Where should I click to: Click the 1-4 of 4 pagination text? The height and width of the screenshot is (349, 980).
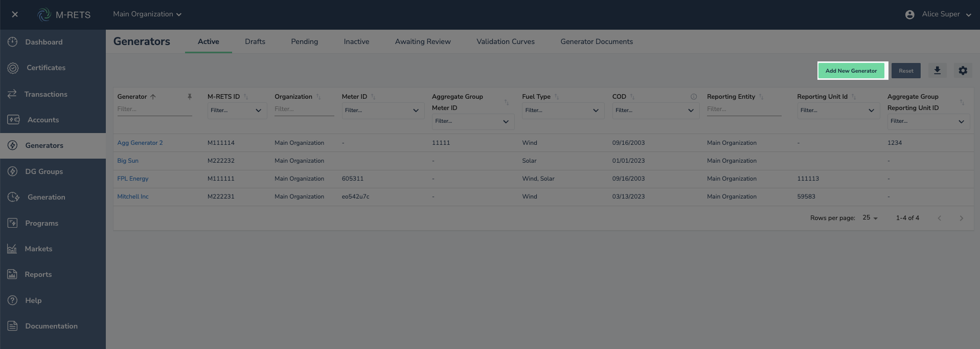pyautogui.click(x=907, y=218)
